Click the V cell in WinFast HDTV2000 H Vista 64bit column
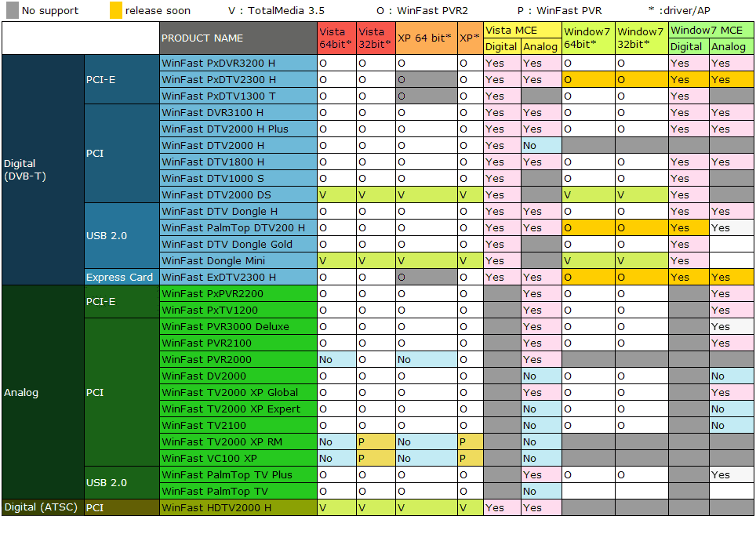The width and height of the screenshot is (756, 534). tap(336, 507)
